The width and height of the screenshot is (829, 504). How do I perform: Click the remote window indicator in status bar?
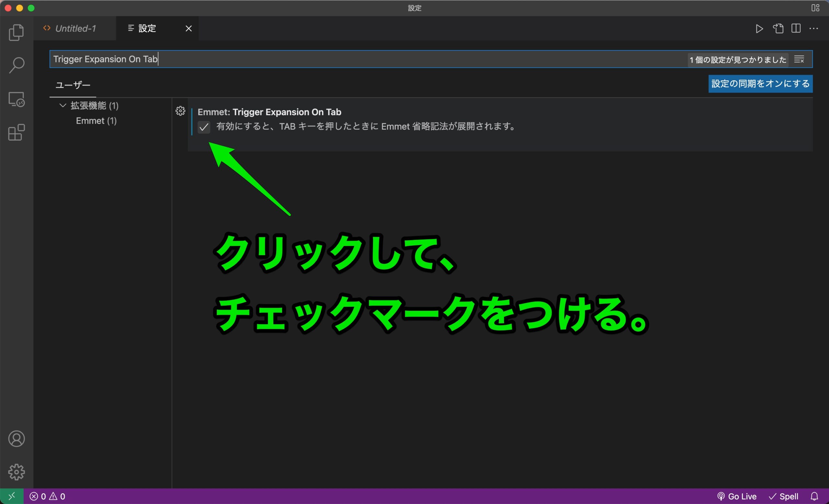[x=12, y=496]
